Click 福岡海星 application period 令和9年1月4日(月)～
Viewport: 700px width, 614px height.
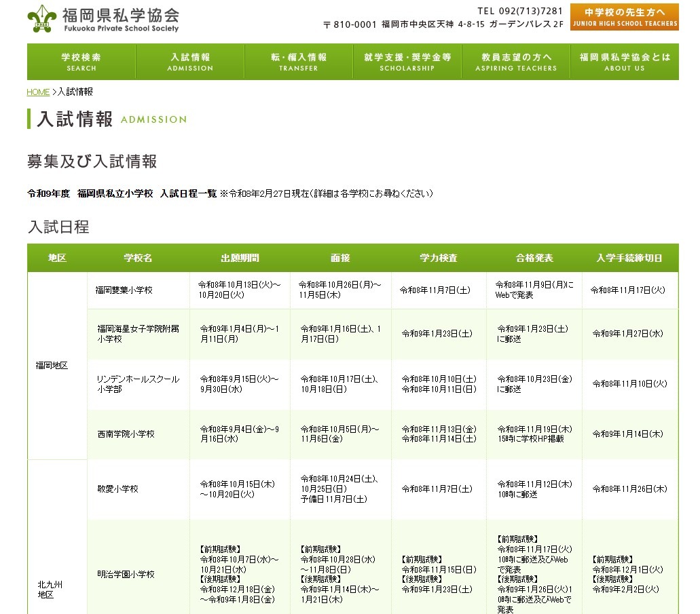pos(239,334)
